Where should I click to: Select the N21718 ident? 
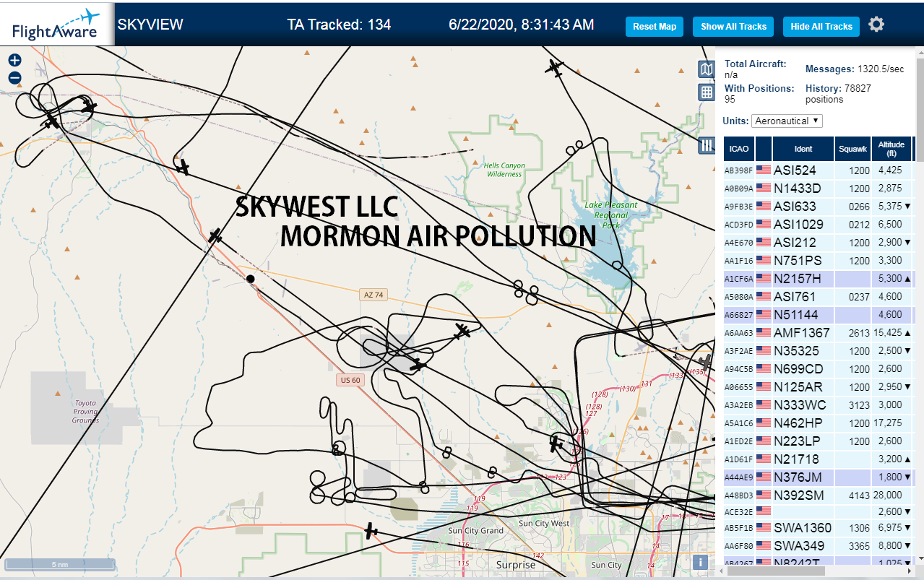(x=796, y=459)
